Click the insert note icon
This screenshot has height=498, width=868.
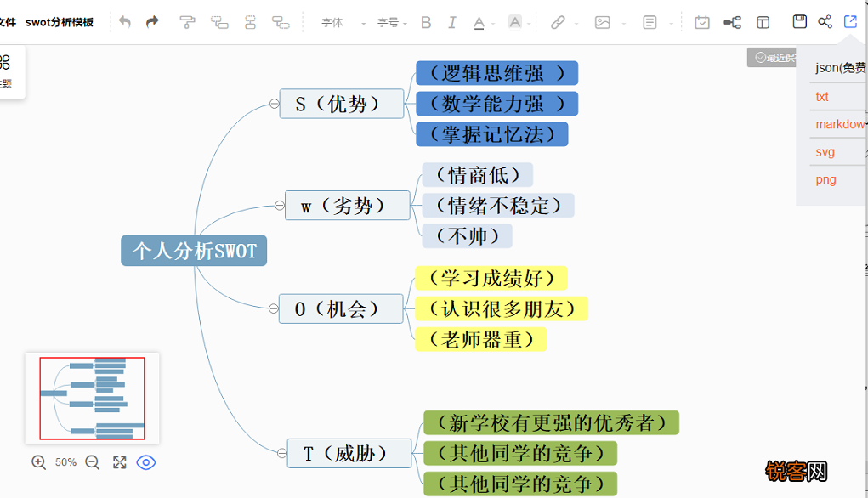pyautogui.click(x=650, y=22)
